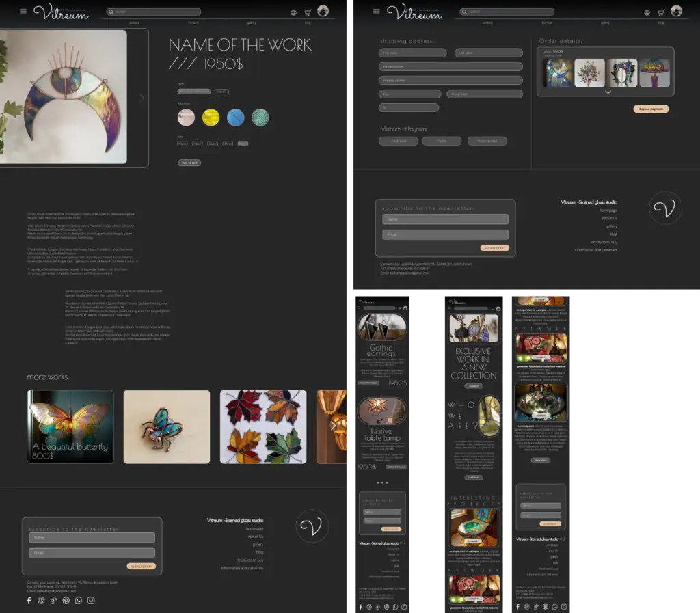
Task: Expand order details with the down chevron
Action: pos(608,92)
